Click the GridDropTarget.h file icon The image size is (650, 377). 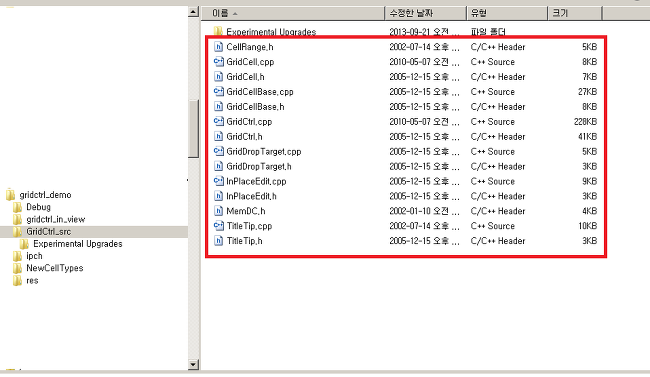point(218,166)
